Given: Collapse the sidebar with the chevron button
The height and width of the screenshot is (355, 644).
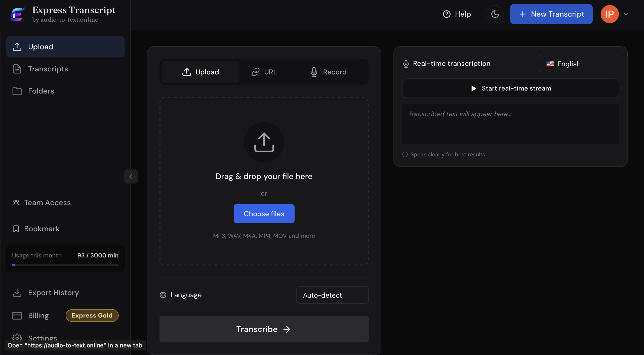Looking at the screenshot, I should pyautogui.click(x=131, y=176).
